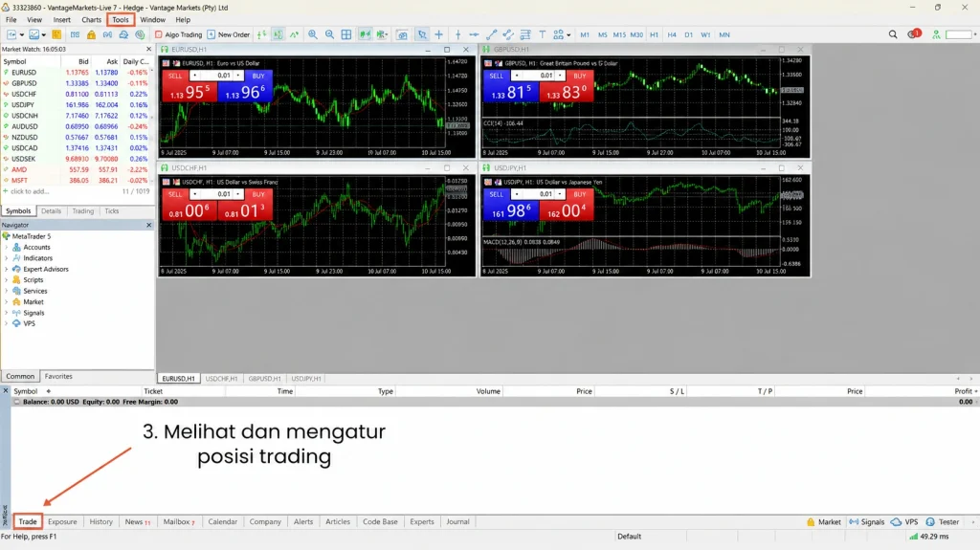Switch chart to candlestick mode
Image resolution: width=980 pixels, height=550 pixels.
[278, 35]
